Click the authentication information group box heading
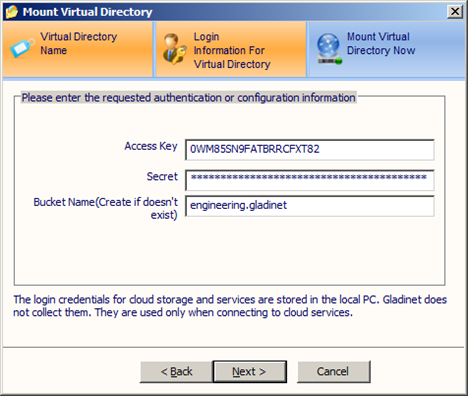Image resolution: width=468 pixels, height=396 pixels. tap(189, 98)
